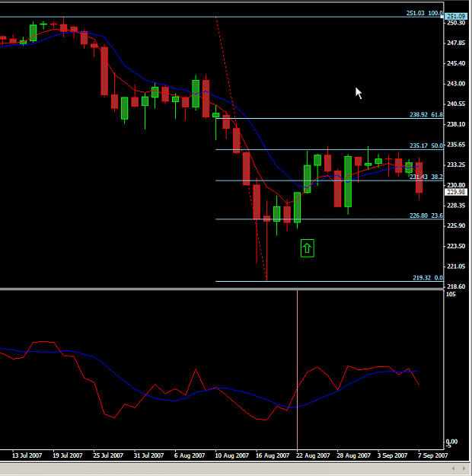
Task: Click the 31 Jul 2007 date label
Action: coord(148,455)
